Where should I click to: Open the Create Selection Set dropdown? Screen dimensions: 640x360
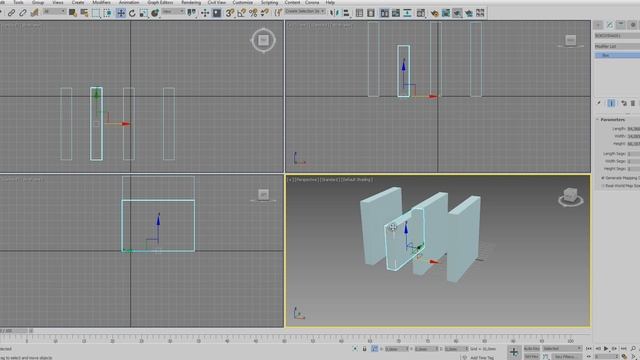[305, 12]
